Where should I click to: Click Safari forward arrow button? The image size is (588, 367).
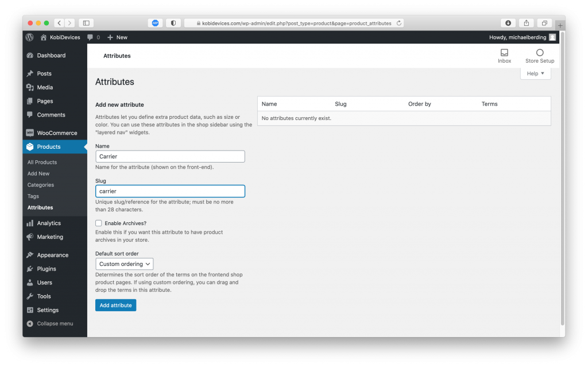[69, 24]
